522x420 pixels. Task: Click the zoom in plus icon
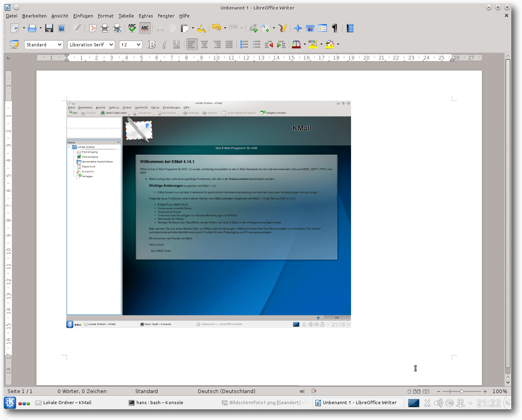point(485,391)
